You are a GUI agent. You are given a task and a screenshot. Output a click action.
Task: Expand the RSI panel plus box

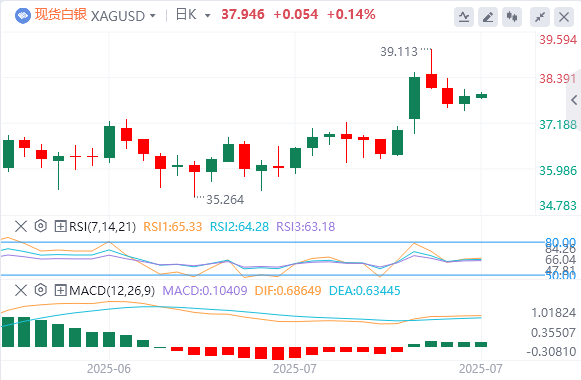tap(60, 226)
